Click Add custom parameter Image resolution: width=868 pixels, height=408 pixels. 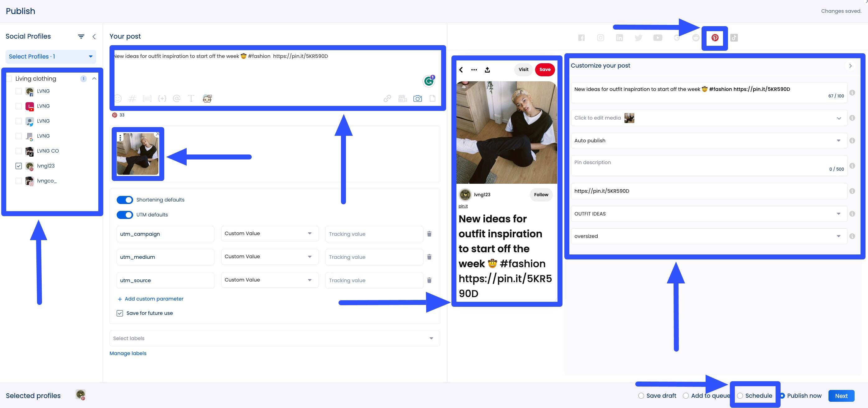click(x=150, y=299)
